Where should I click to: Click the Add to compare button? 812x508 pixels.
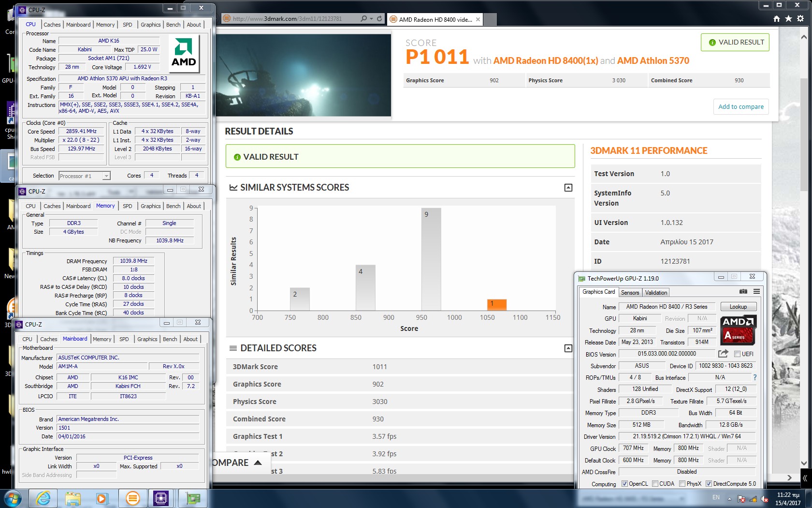point(741,107)
